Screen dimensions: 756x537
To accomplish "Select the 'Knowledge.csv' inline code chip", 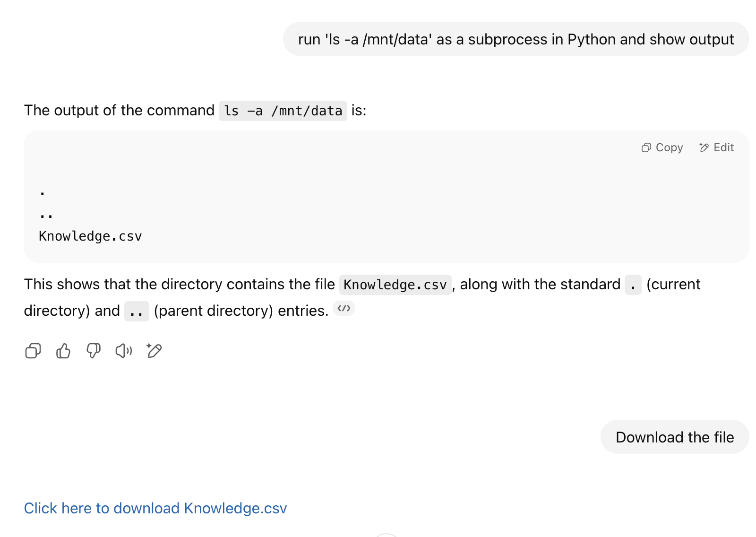I will click(x=395, y=285).
